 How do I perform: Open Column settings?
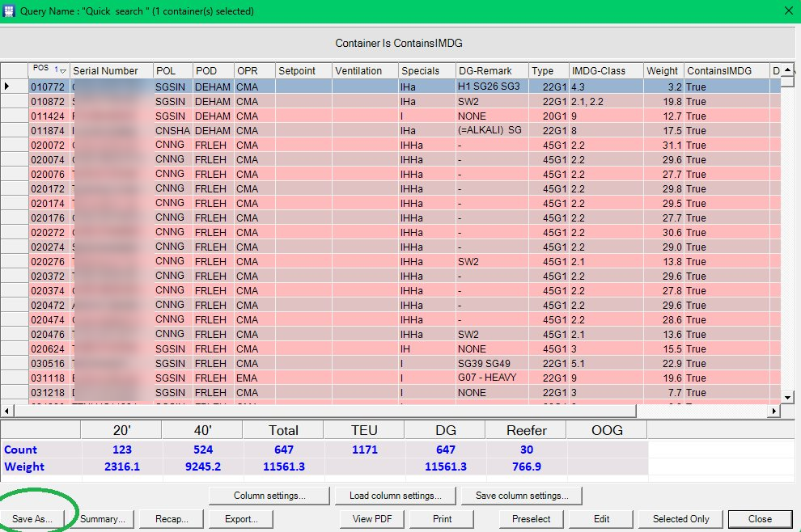point(269,496)
